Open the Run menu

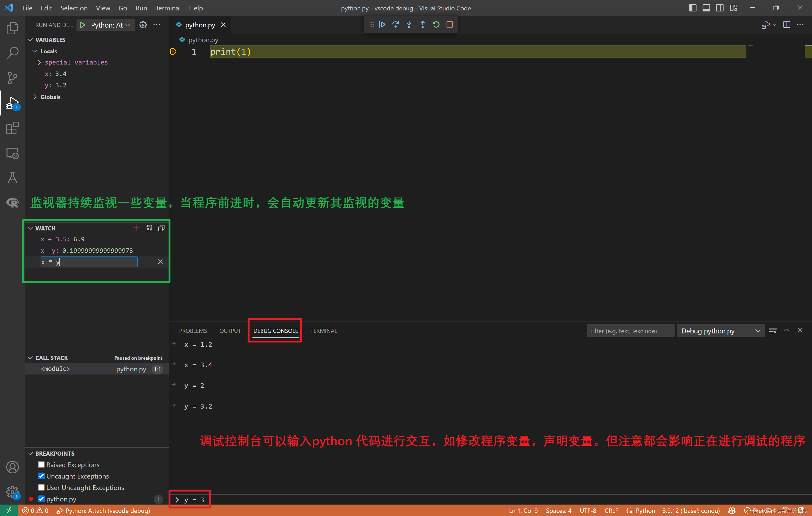[141, 8]
